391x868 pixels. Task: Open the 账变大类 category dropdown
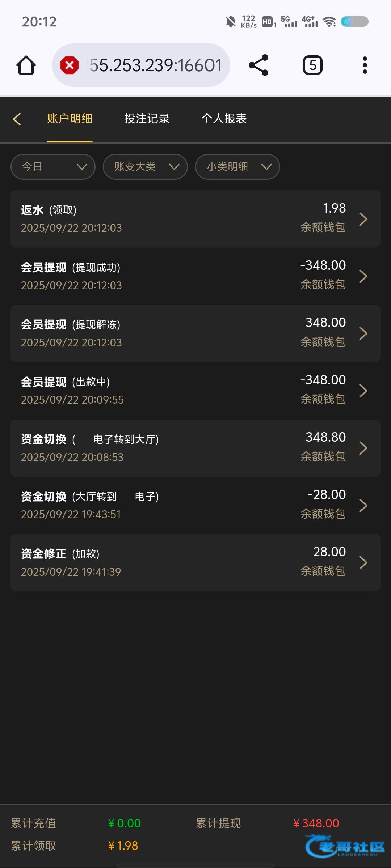145,167
